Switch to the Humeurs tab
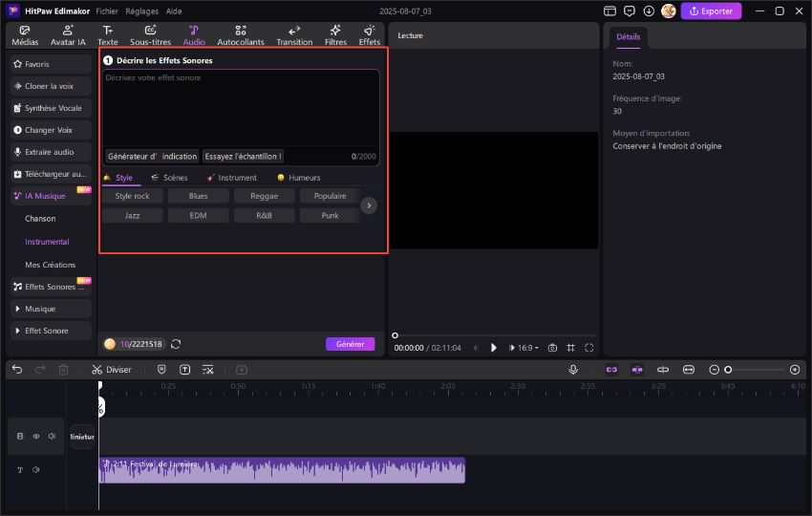 click(299, 178)
